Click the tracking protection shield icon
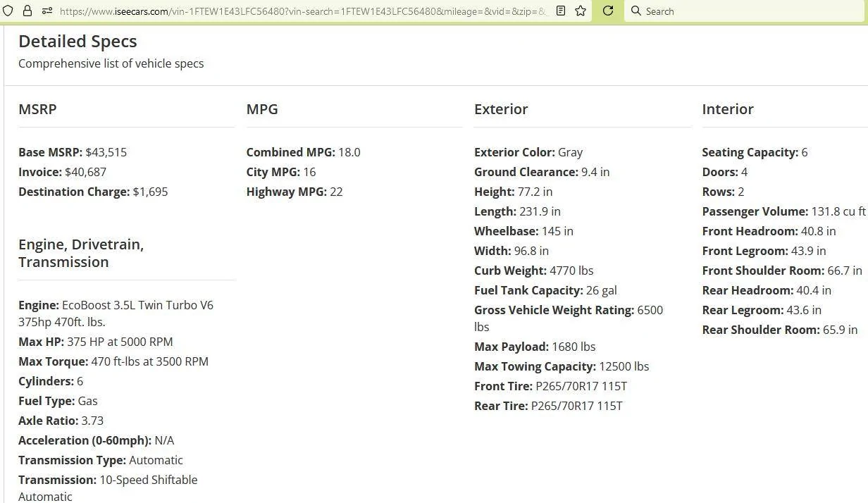This screenshot has width=868, height=503. 7,11
